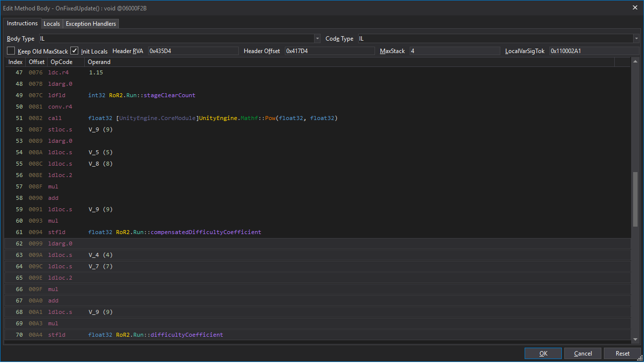Select the stfld opcode in row 70

56,335
